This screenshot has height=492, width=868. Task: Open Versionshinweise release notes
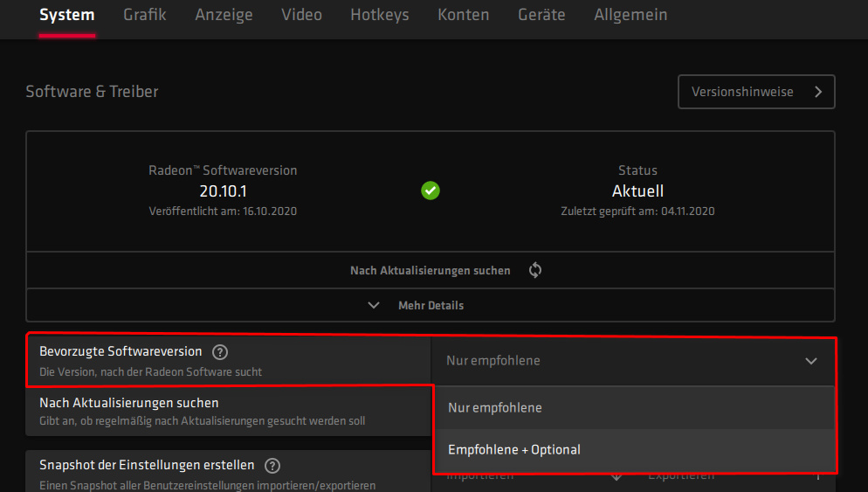click(x=756, y=92)
